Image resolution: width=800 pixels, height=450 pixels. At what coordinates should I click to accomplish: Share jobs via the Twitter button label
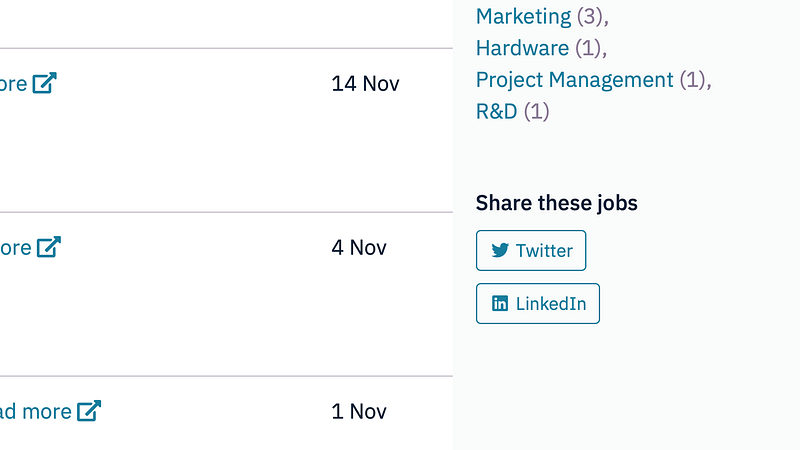[544, 251]
